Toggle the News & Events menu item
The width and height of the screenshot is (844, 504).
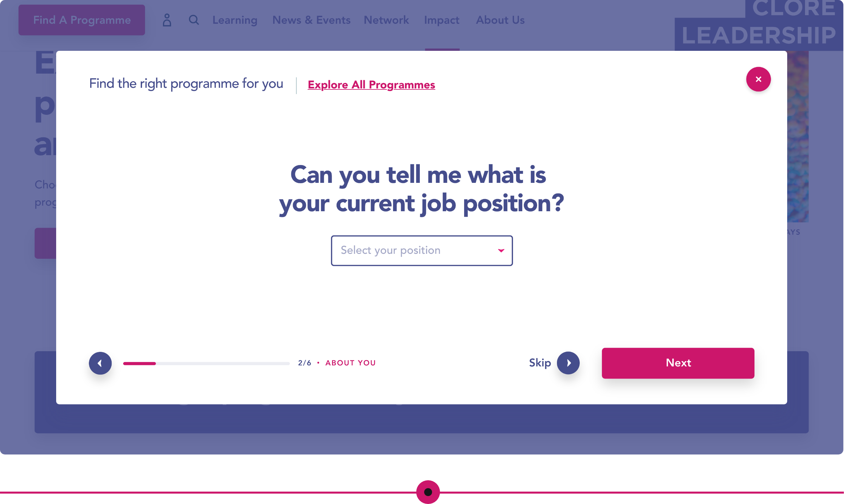[x=311, y=20]
